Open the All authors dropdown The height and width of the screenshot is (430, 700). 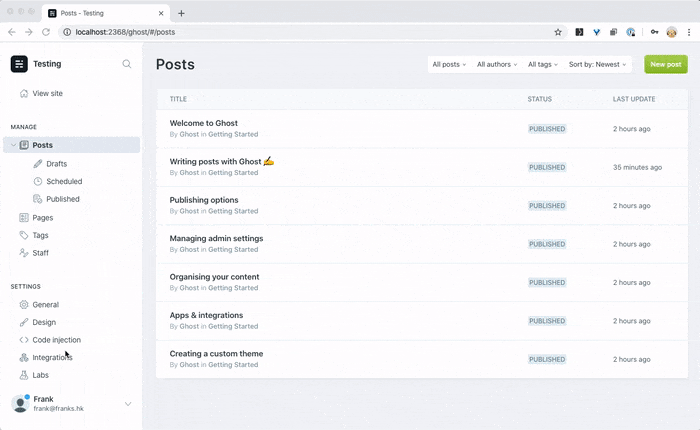tap(497, 64)
